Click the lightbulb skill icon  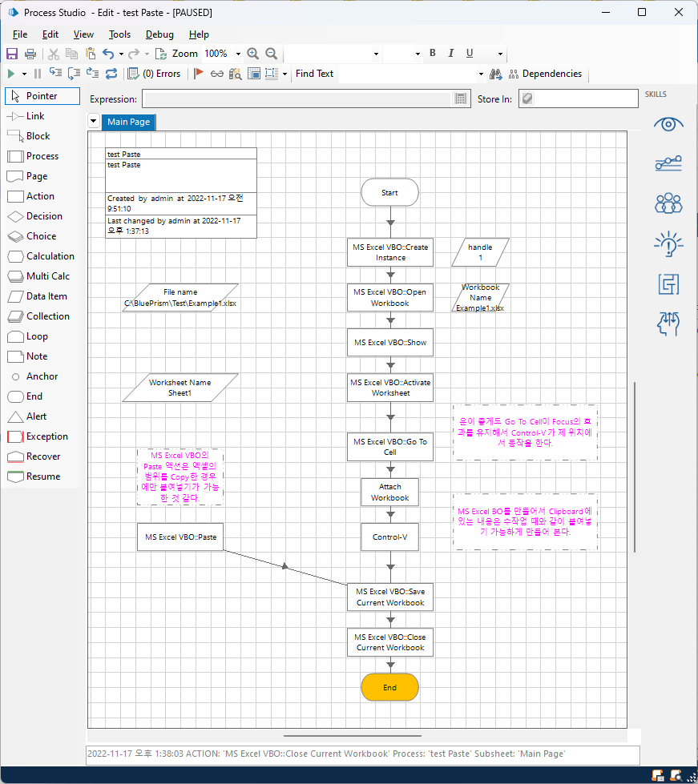[668, 243]
